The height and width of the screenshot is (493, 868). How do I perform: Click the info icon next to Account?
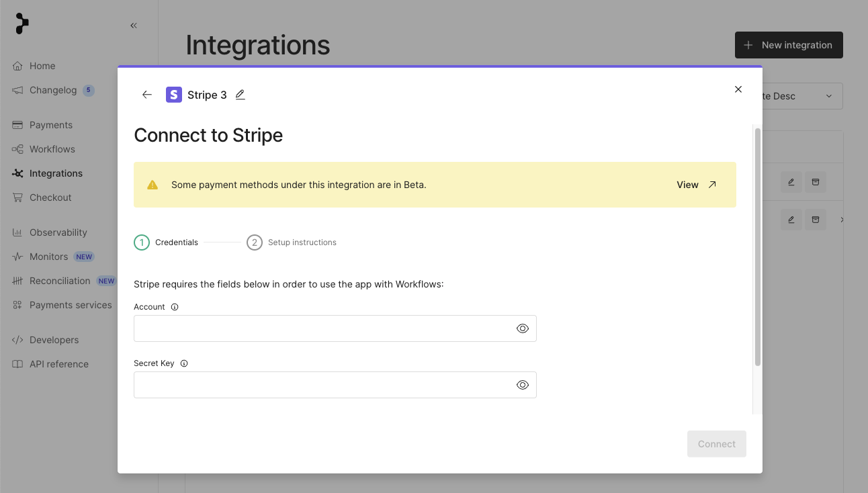175,307
